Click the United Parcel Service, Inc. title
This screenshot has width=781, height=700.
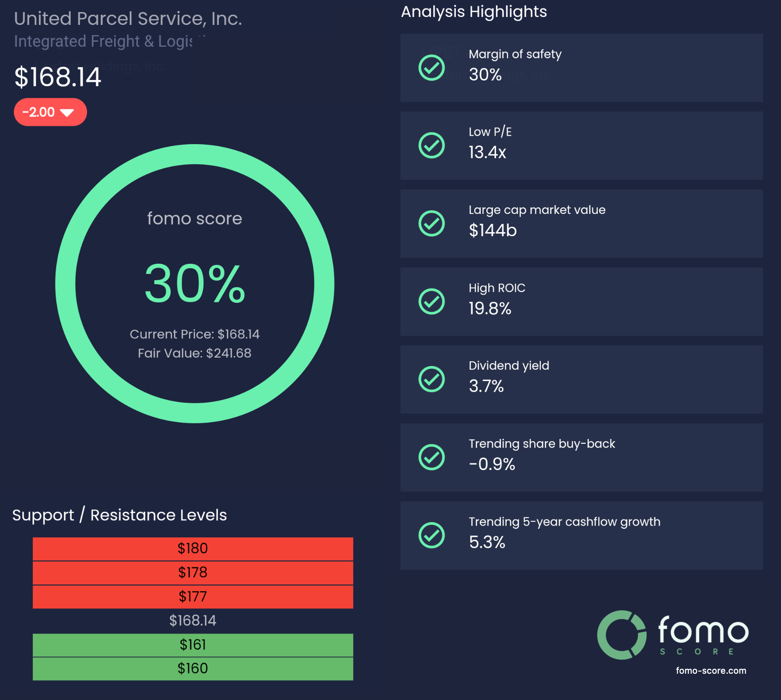click(128, 19)
